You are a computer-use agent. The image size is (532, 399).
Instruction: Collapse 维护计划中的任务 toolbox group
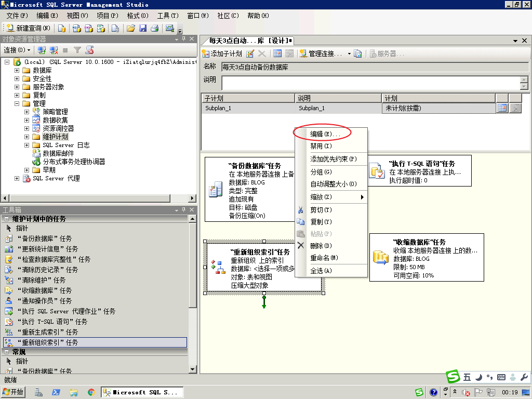click(6, 219)
